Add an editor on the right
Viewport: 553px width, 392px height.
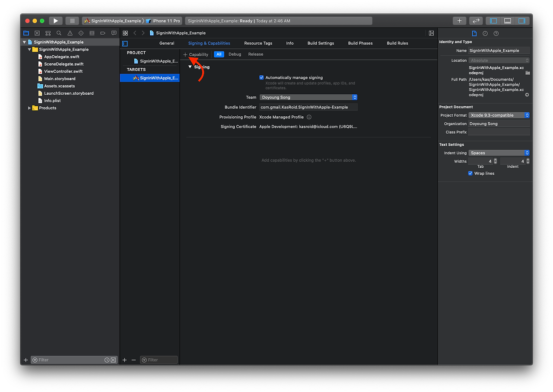(431, 33)
